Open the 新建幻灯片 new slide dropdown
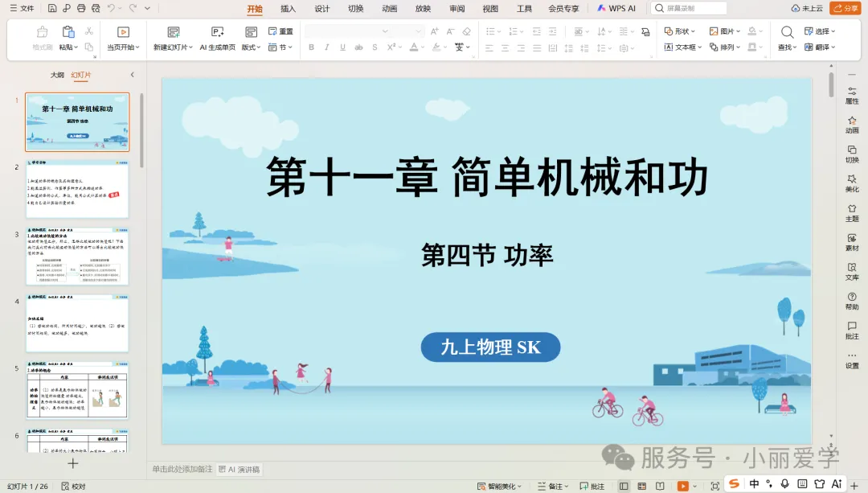Image resolution: width=868 pixels, height=493 pixels. click(x=174, y=47)
